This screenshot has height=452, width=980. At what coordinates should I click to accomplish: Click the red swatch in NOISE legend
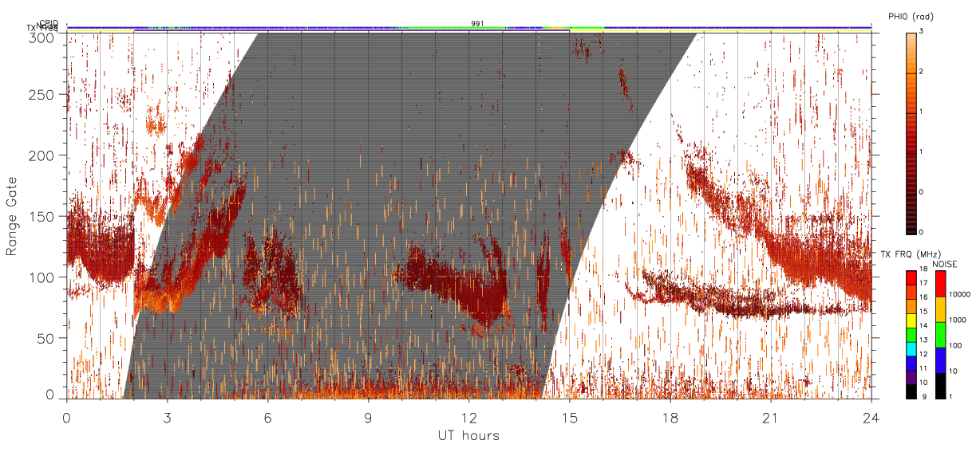coord(940,284)
